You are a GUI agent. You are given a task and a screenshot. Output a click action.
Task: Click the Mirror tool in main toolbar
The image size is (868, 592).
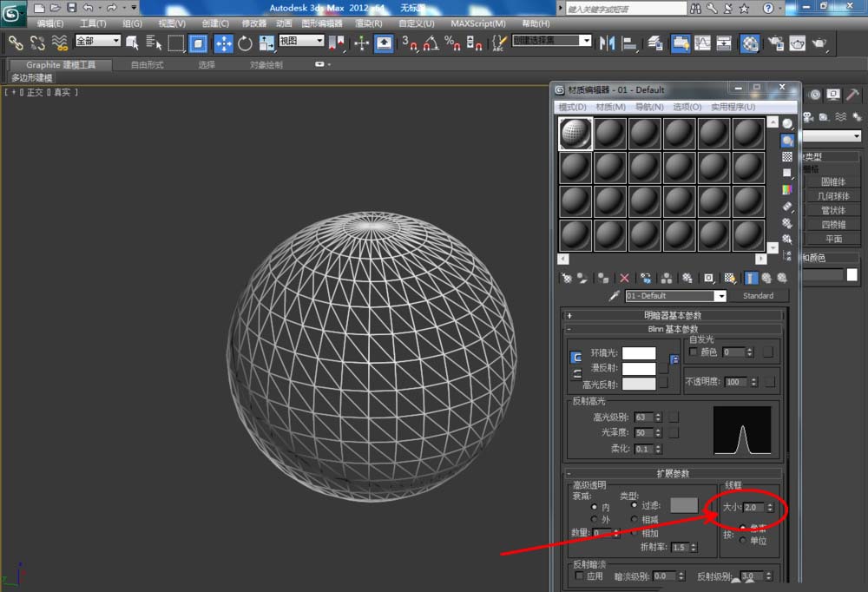click(x=608, y=43)
